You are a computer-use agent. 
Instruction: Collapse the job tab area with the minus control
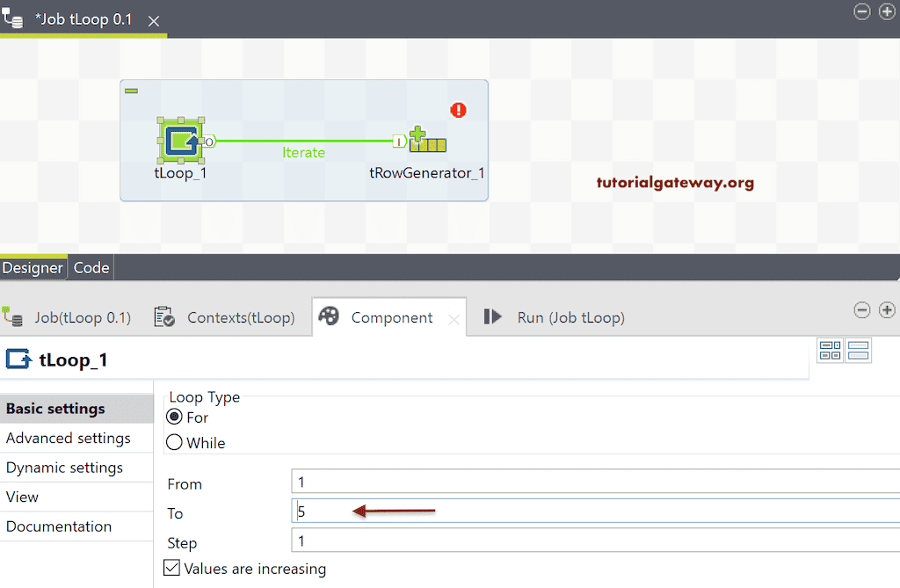861,12
